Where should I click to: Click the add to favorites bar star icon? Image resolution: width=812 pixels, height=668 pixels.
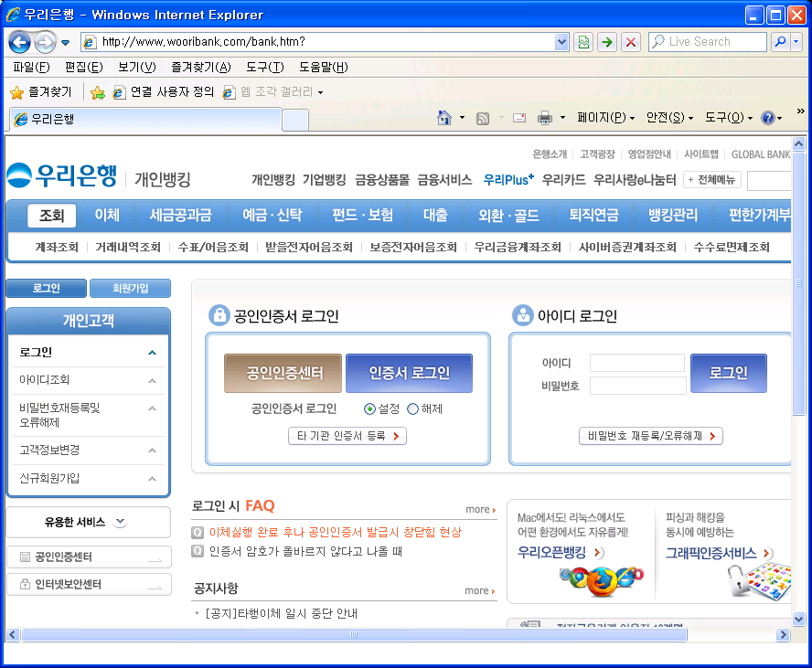97,92
